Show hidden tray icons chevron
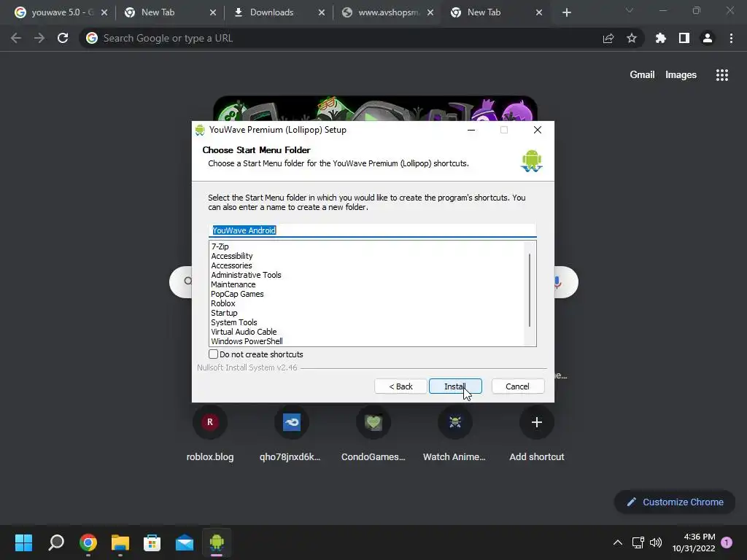Viewport: 747px width, 560px height. pyautogui.click(x=617, y=542)
